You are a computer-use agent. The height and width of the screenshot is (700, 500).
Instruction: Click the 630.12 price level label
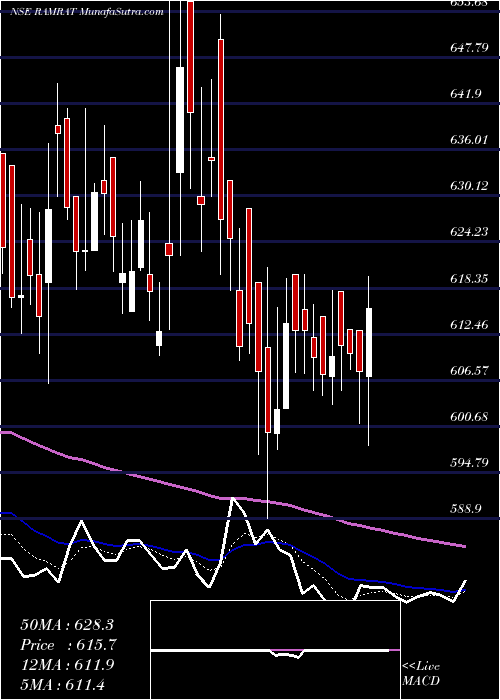(x=469, y=186)
